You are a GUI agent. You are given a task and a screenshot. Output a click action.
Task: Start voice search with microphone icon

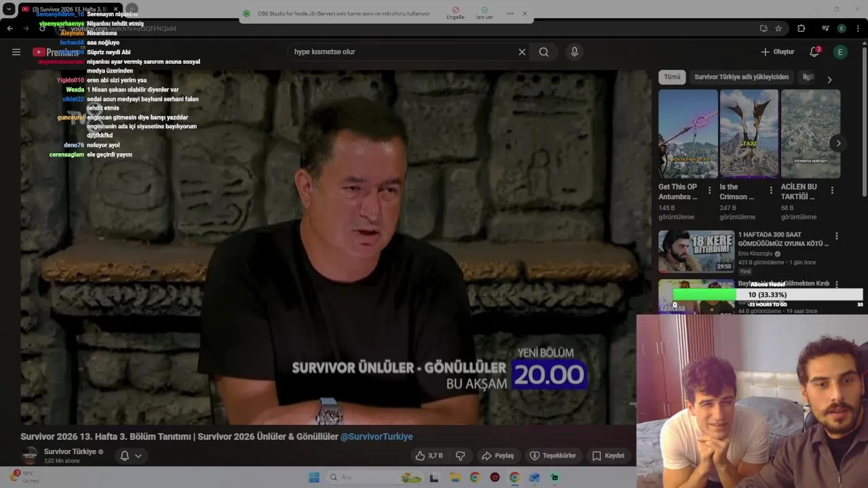(x=574, y=52)
